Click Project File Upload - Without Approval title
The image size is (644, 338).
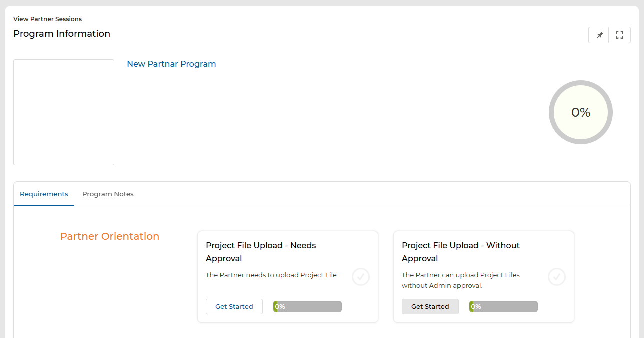pos(461,252)
